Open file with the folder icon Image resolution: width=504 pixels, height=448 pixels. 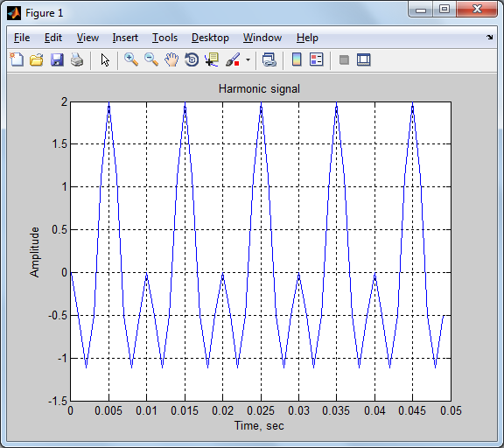[37, 59]
